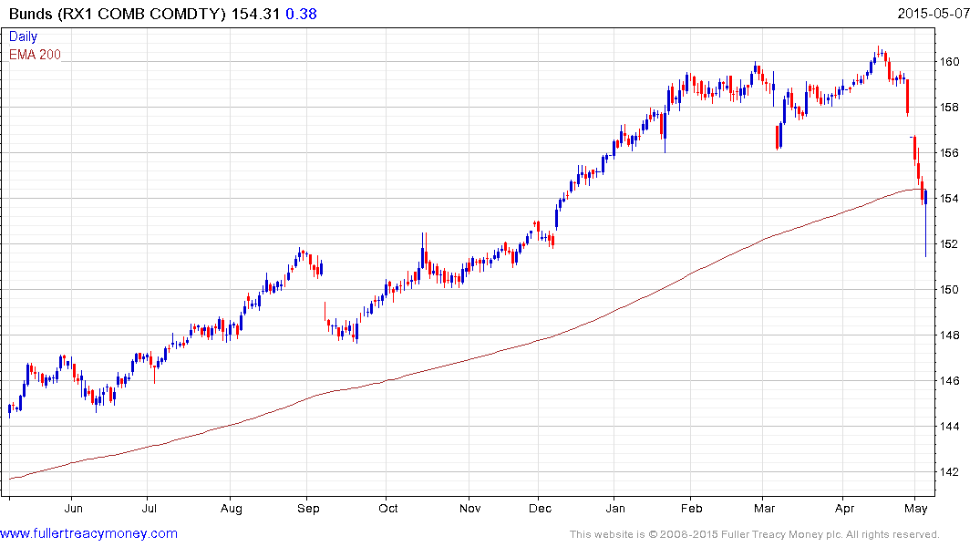
Task: Click the Jul month axis label
Action: click(x=149, y=508)
